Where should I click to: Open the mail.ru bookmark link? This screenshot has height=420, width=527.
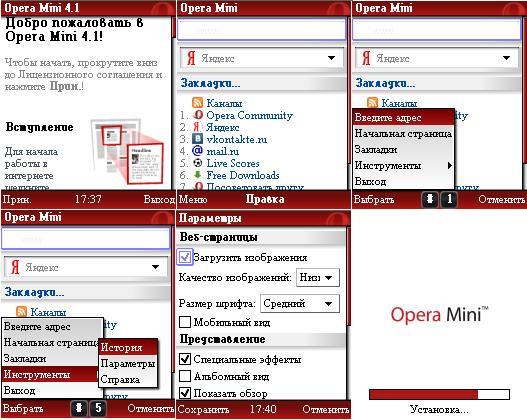[x=222, y=151]
